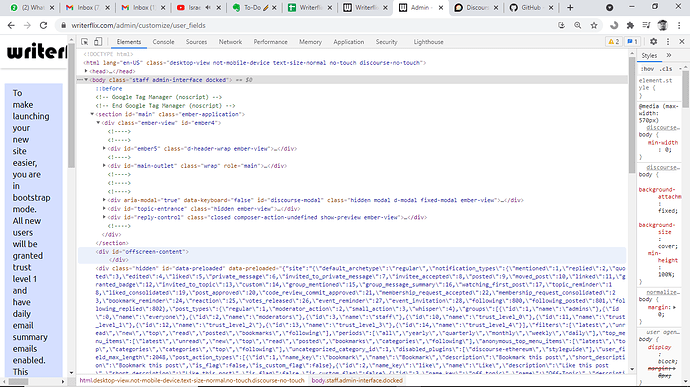
Task: Expand the head element node
Action: coord(86,71)
